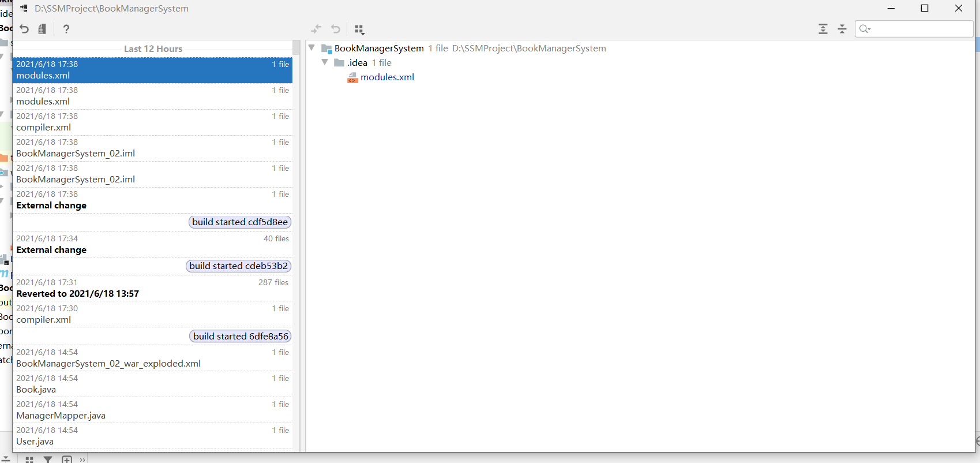Click the modules.xml file icon in the tree
980x463 pixels.
[x=352, y=77]
